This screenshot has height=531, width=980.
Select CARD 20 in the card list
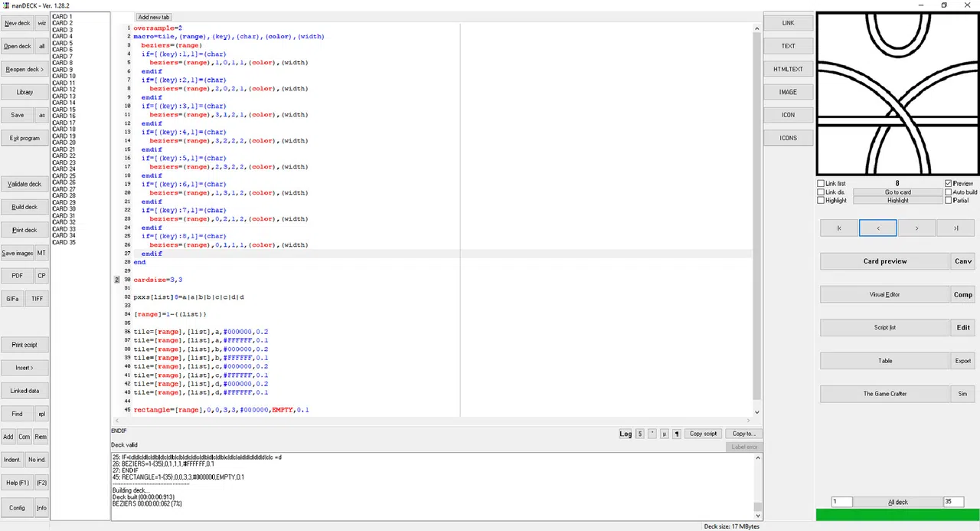point(64,143)
